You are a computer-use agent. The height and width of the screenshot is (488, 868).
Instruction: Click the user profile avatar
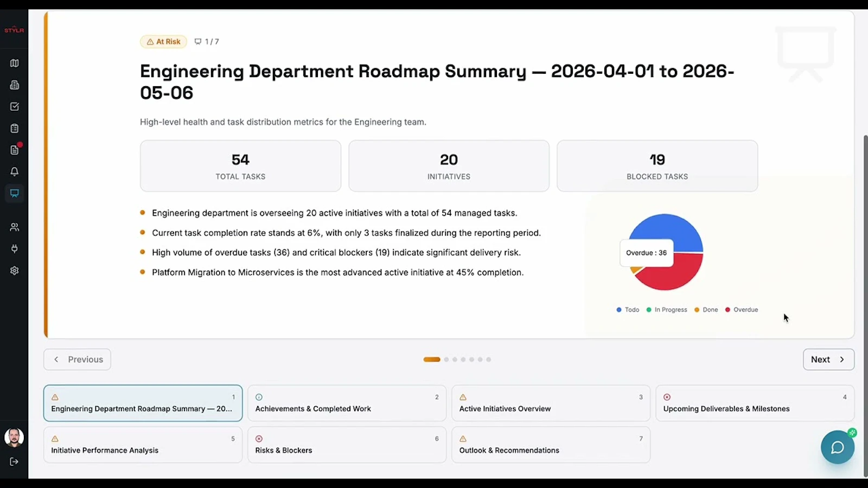click(x=14, y=438)
